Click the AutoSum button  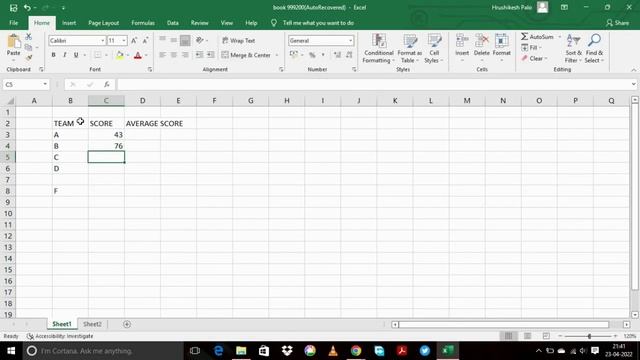click(538, 37)
